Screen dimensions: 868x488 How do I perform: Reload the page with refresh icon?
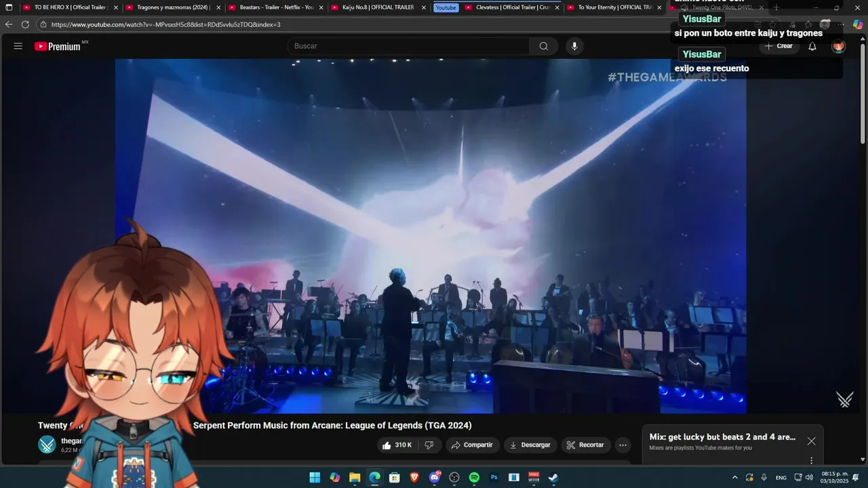click(25, 24)
